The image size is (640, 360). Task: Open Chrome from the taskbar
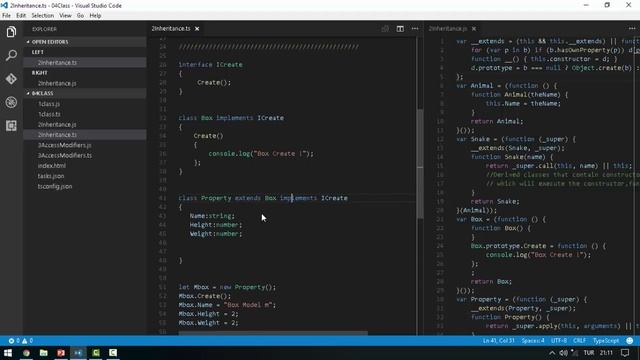click(x=26, y=353)
